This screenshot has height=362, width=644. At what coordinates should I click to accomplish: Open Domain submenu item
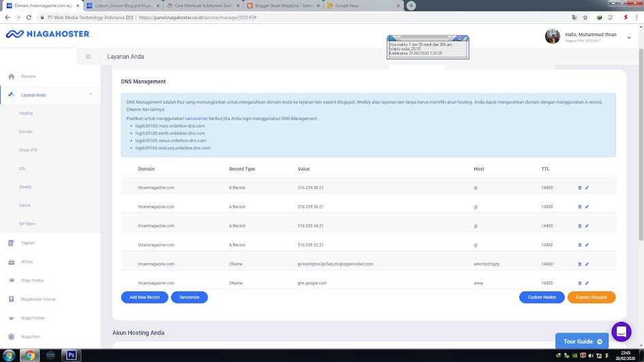(x=25, y=132)
